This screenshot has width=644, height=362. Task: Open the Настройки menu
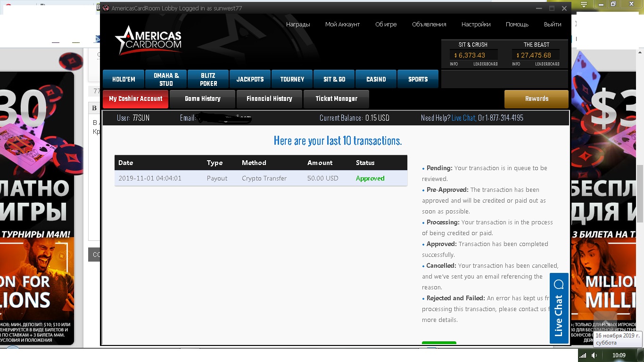(476, 25)
